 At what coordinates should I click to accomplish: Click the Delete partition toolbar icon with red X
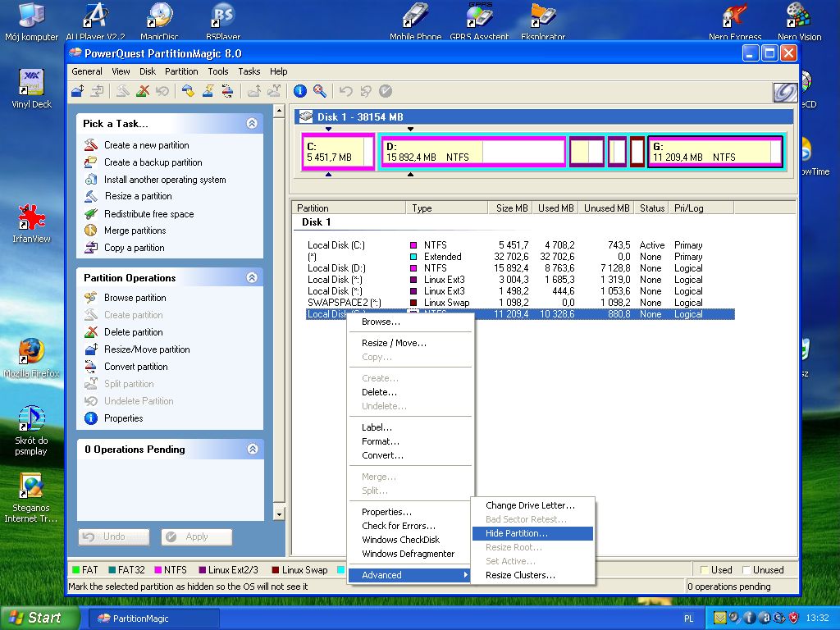(143, 91)
